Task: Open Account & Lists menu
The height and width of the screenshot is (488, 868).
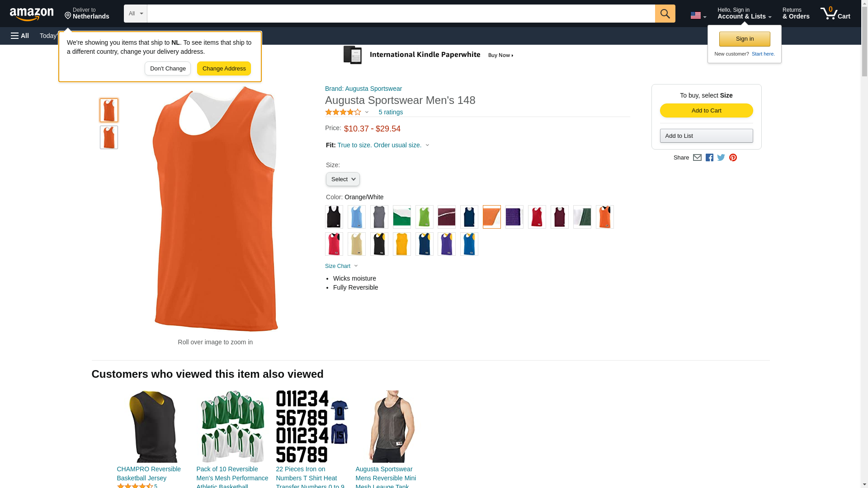Action: (744, 14)
